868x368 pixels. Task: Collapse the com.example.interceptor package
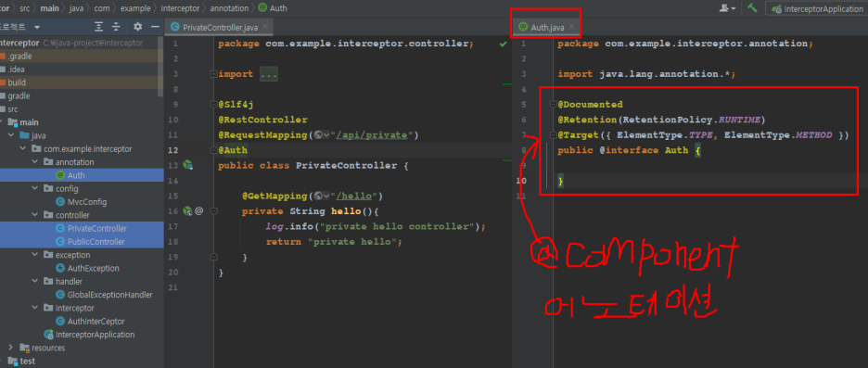(22, 149)
